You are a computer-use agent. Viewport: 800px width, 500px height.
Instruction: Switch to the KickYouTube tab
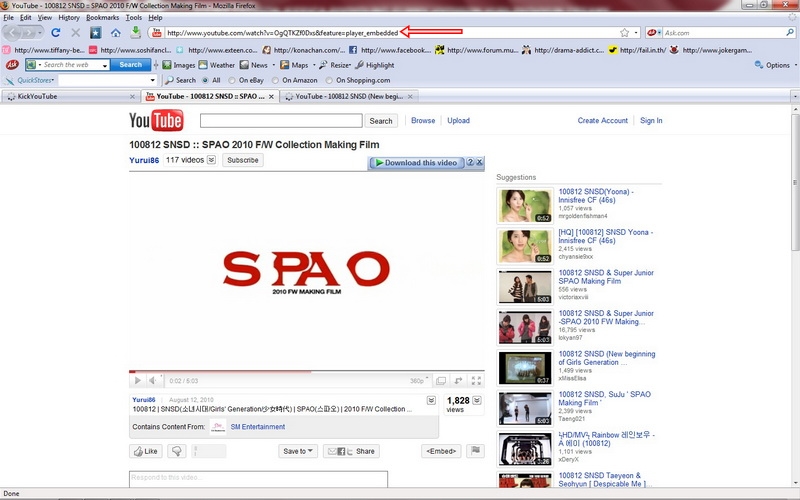[69, 96]
